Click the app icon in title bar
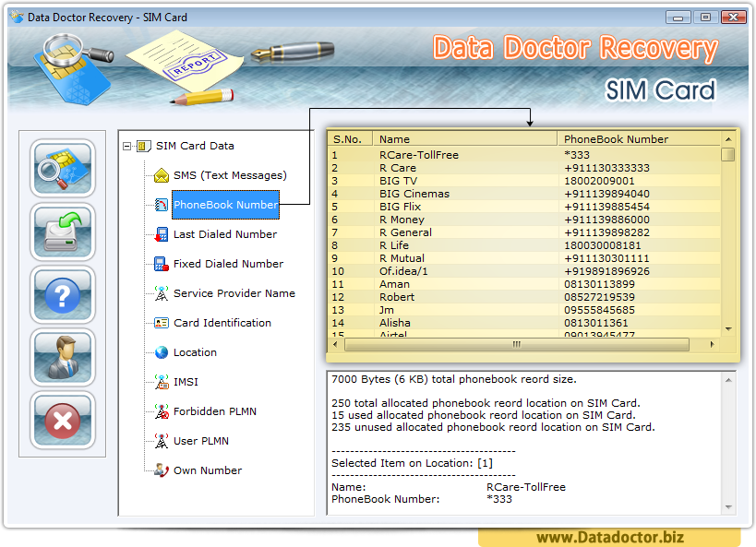This screenshot has width=756, height=547. coord(18,18)
